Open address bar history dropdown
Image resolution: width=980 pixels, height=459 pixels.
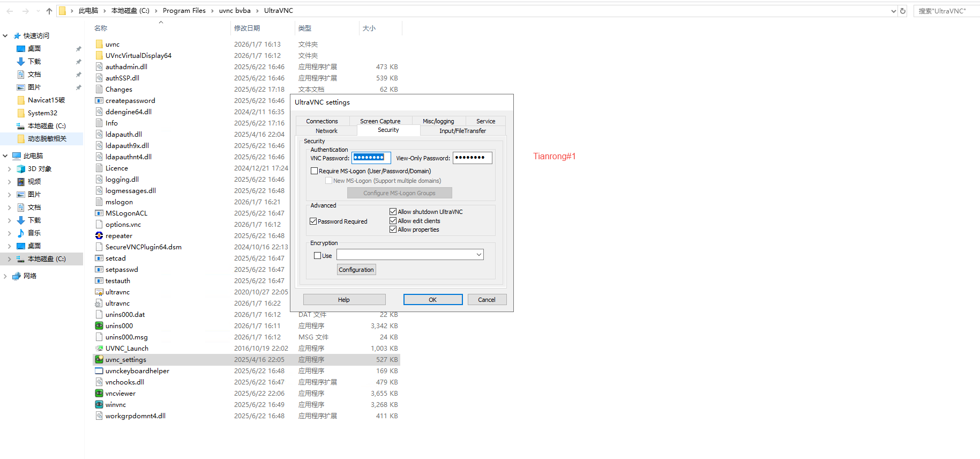click(893, 11)
